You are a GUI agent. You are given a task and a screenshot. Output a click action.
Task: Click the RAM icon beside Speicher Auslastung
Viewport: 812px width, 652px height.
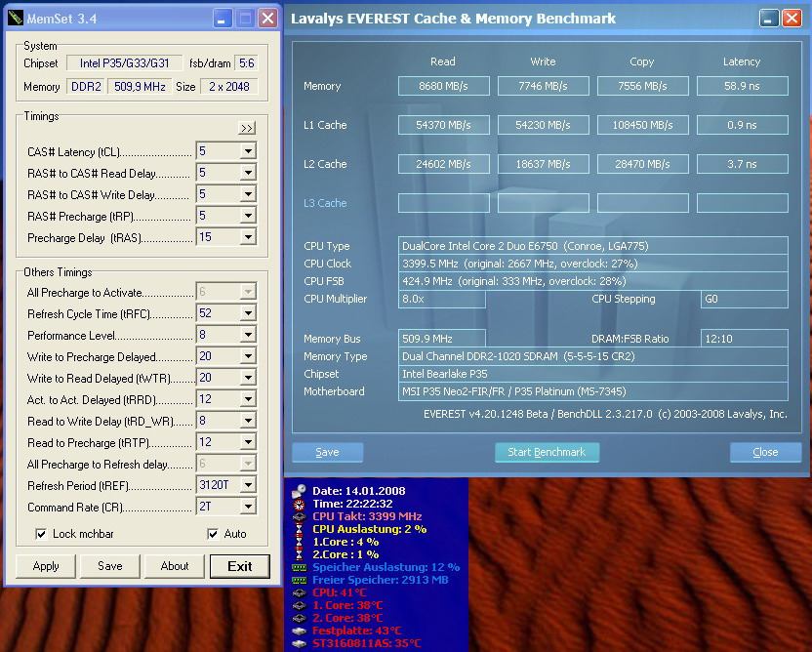[299, 568]
